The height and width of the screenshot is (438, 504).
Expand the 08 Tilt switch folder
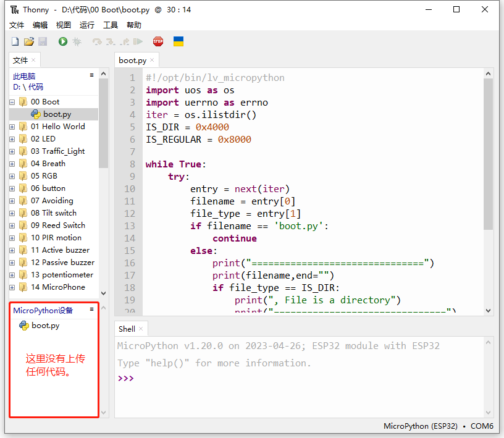click(x=12, y=213)
